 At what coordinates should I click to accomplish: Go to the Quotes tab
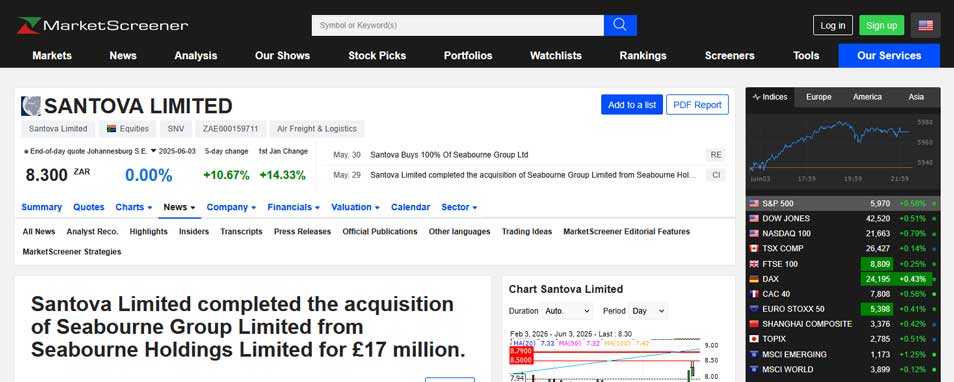89,207
